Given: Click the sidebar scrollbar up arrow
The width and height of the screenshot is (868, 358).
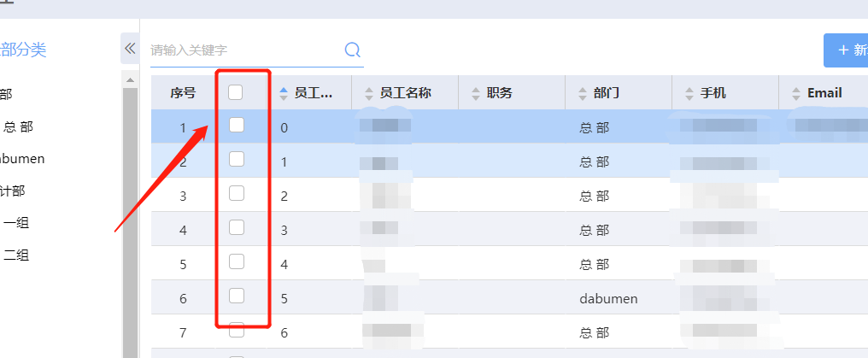Looking at the screenshot, I should point(131,80).
